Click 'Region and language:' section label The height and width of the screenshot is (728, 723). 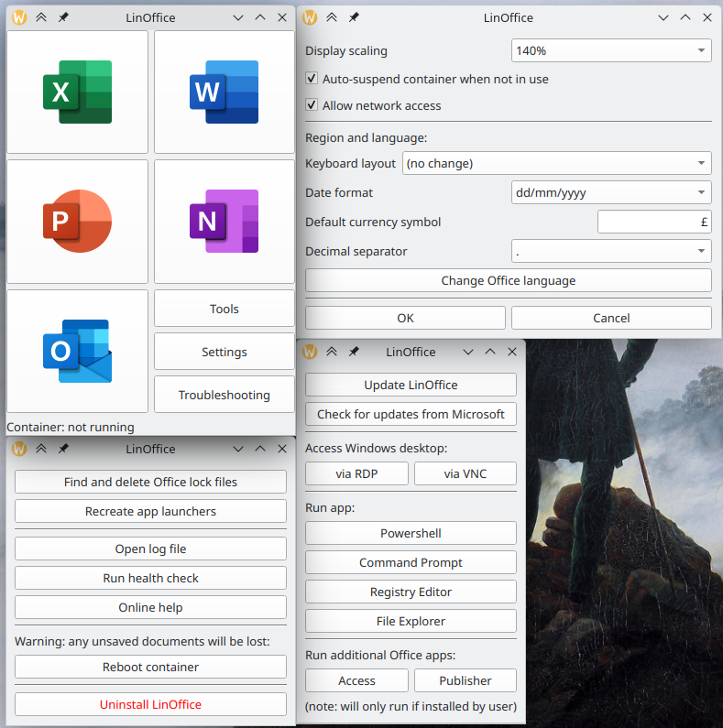367,138
